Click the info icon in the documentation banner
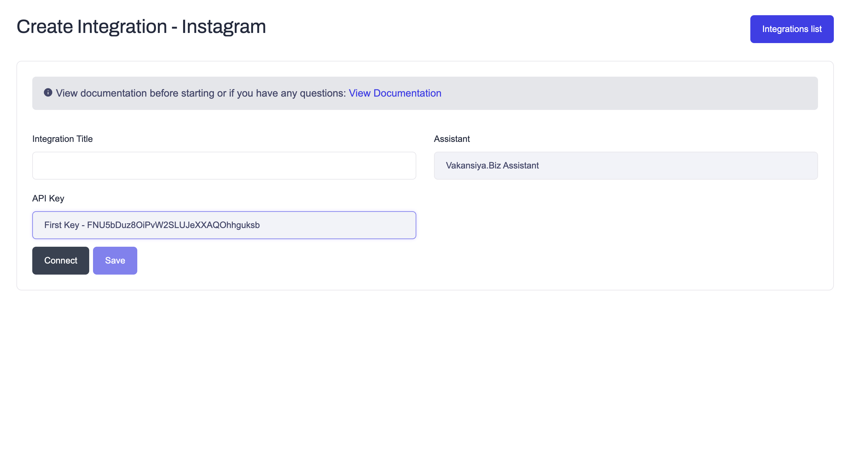868x451 pixels. coord(48,92)
